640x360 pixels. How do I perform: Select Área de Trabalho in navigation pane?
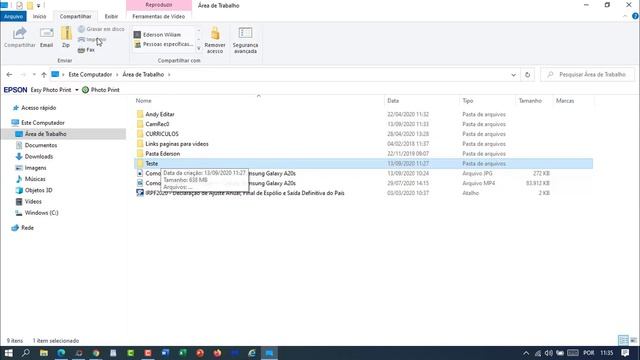45,134
